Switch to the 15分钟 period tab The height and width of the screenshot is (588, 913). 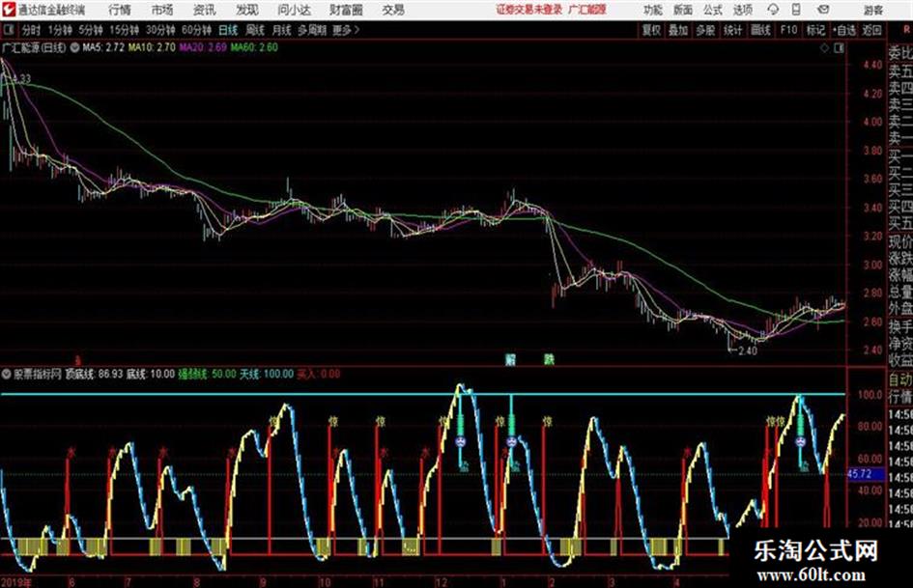(x=124, y=30)
